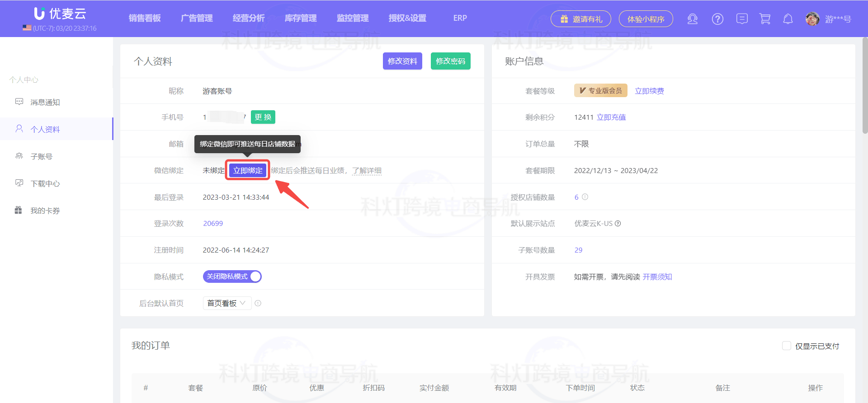Click the 2023-03-21 14:33:44 last login value
Screen dimensions: 868x403
[236, 197]
